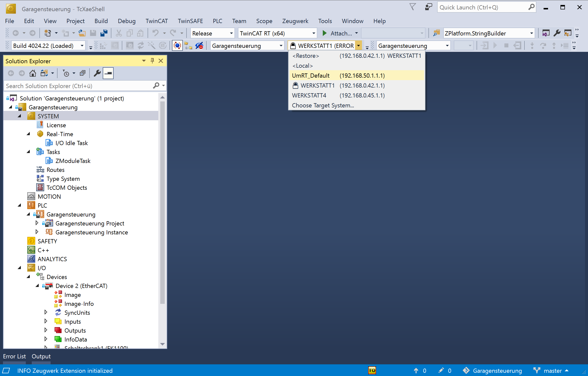
Task: Select the ANALYTICS tree item
Action: (x=52, y=259)
